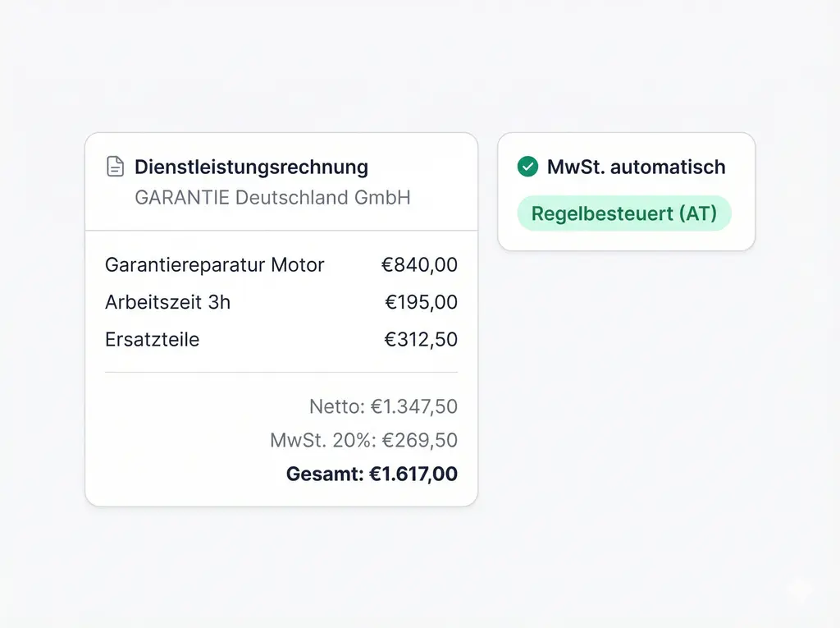Click the €1.347,50 net amount
This screenshot has height=628, width=840.
point(415,406)
